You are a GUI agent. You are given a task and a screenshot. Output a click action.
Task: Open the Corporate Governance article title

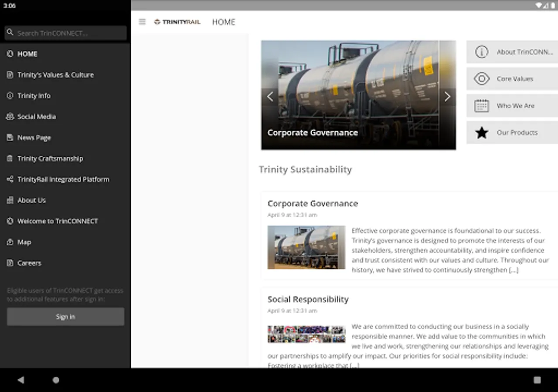click(313, 203)
